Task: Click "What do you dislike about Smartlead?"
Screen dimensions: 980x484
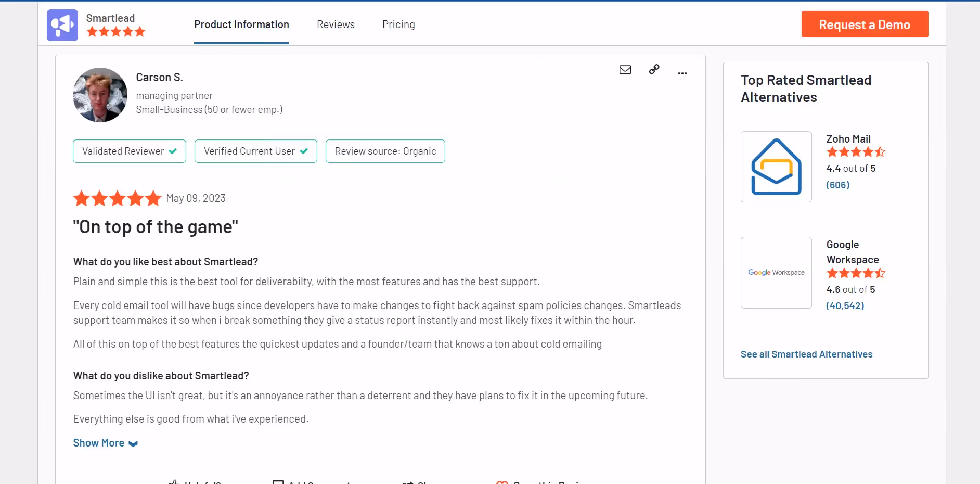Action: 161,376
